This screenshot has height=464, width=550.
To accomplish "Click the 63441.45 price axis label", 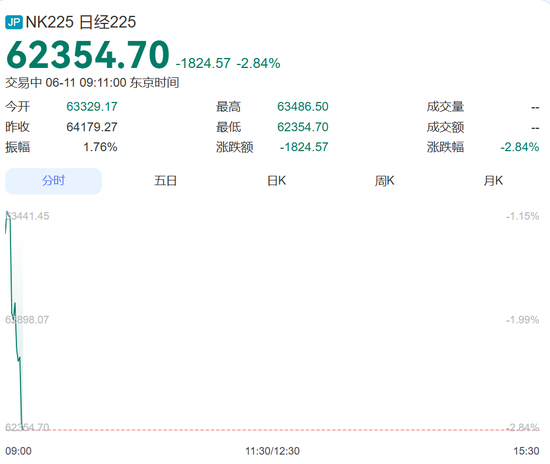I will 27,216.
